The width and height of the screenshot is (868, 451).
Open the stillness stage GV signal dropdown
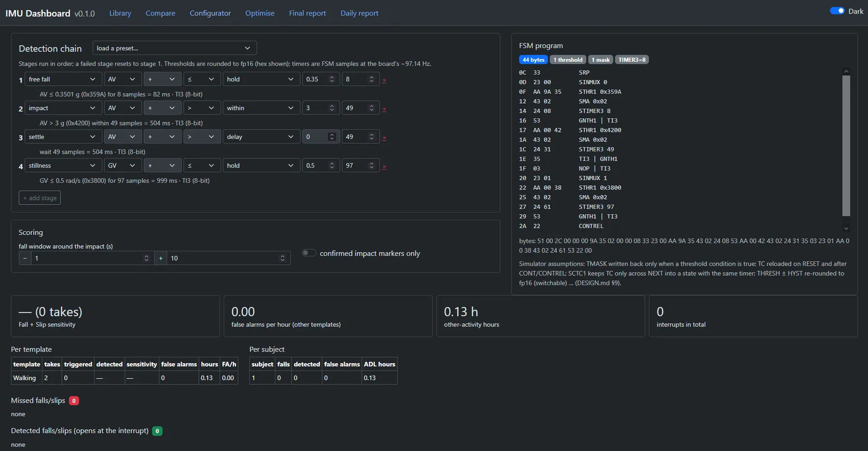pyautogui.click(x=122, y=165)
